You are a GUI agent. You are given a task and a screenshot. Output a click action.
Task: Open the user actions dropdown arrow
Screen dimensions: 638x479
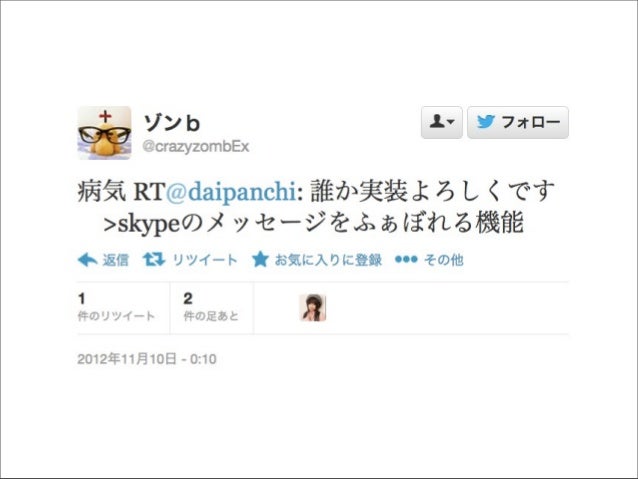(x=450, y=121)
